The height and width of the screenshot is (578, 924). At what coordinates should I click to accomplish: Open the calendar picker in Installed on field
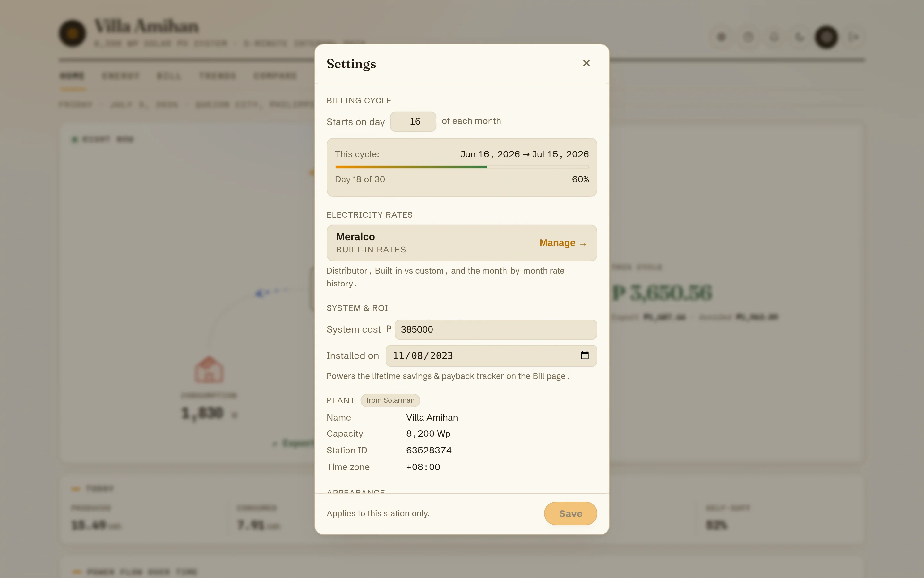(x=585, y=355)
